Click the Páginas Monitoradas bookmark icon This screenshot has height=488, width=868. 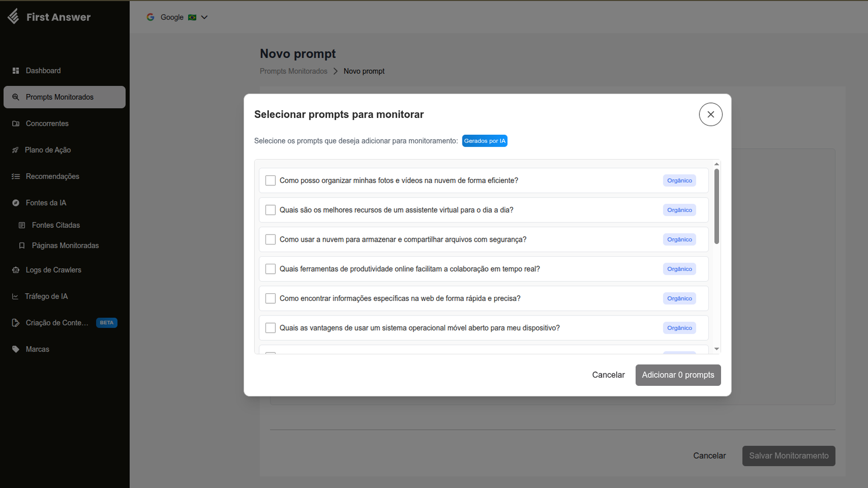[22, 246]
